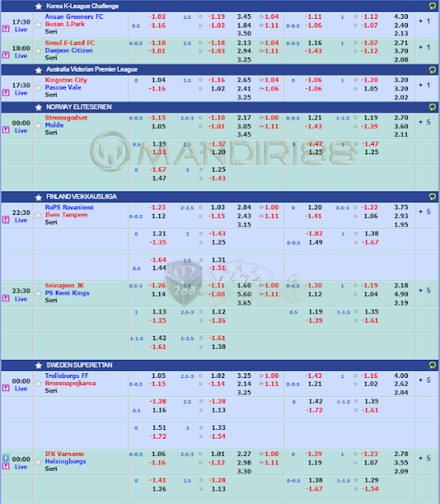
Task: Pick the 4.90 first-half odds in the Seinajoen JK row
Action: tap(401, 294)
